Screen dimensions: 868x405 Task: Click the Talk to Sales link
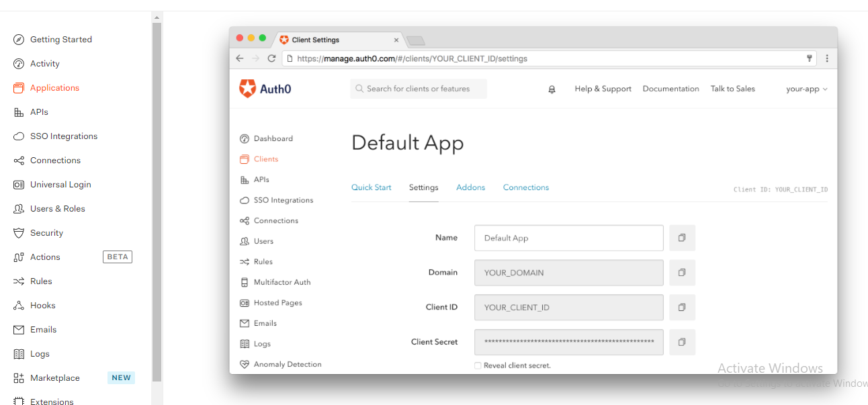coord(732,89)
